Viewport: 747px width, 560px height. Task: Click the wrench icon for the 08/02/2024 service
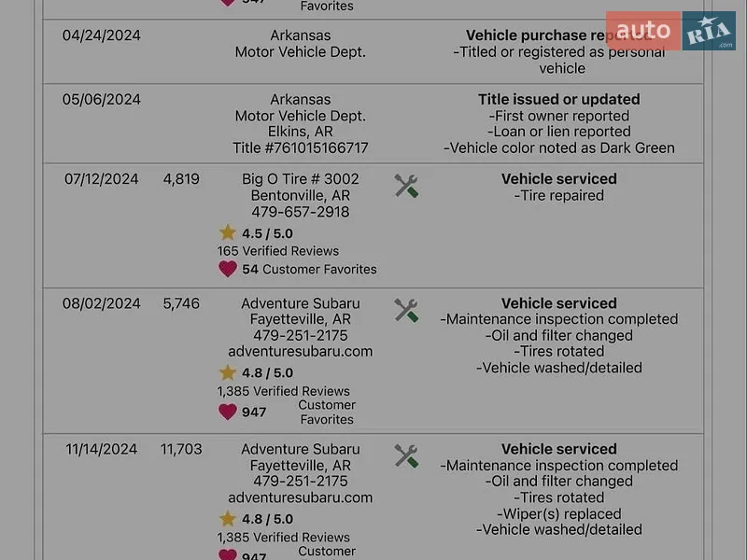pos(406,311)
